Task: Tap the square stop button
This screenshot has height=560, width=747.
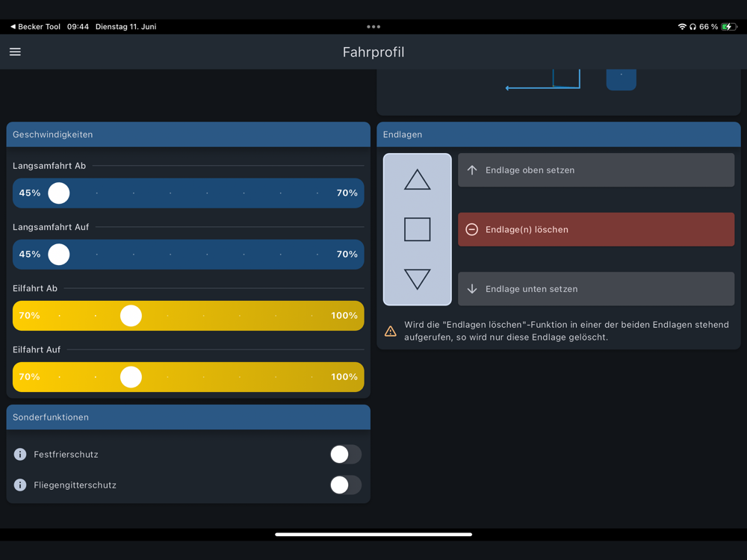Action: pos(418,229)
